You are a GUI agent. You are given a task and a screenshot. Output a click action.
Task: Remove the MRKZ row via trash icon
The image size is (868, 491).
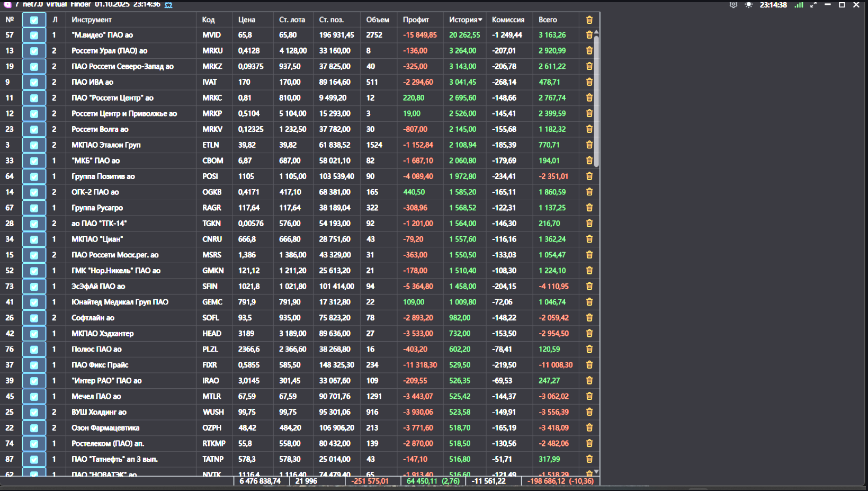(x=589, y=66)
